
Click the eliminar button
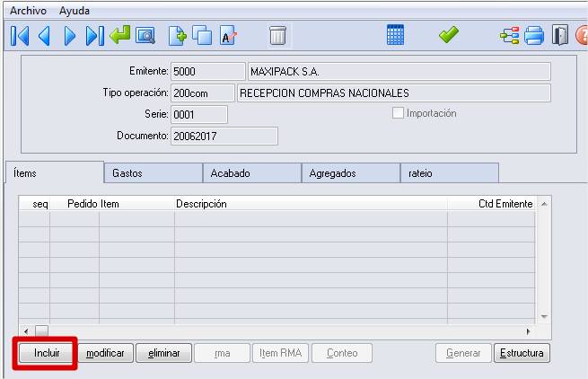coord(164,353)
